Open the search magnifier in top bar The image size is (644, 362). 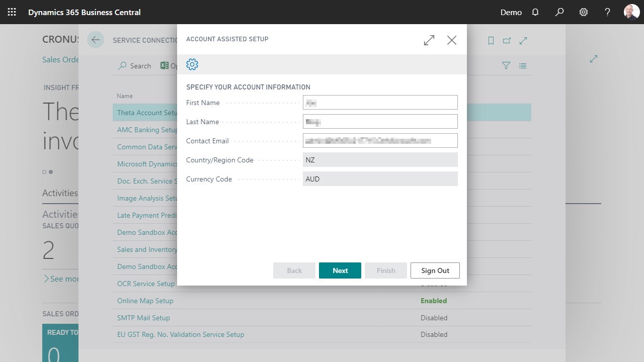pos(559,12)
